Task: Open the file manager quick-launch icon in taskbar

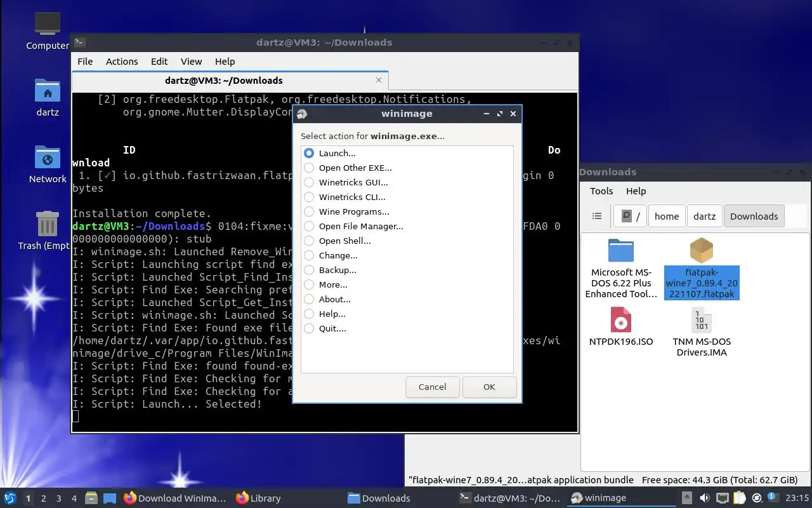Action: 91,498
